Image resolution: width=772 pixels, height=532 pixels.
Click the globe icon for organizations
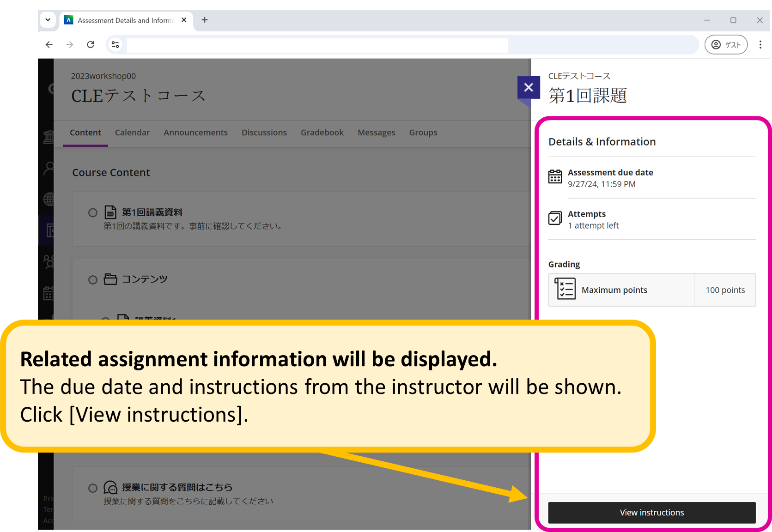[x=49, y=199]
